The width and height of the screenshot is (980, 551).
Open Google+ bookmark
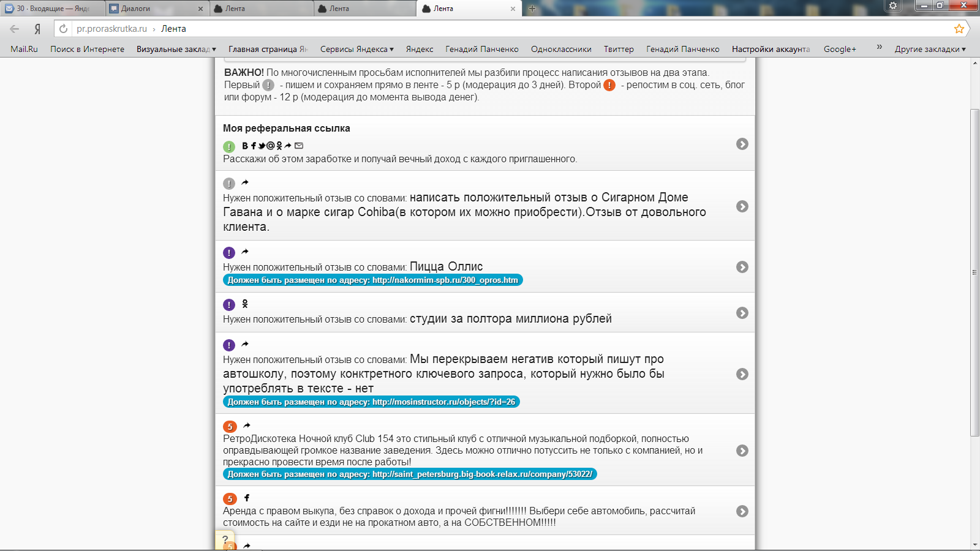840,49
